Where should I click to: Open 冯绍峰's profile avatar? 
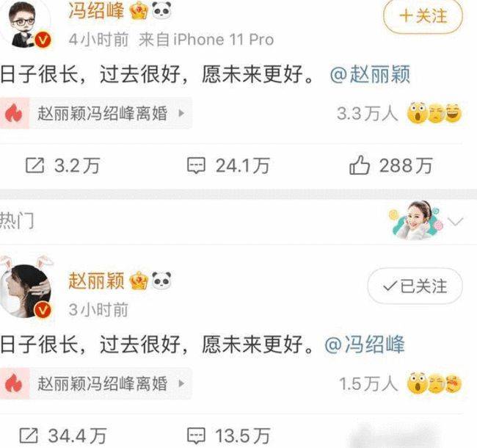(26, 24)
